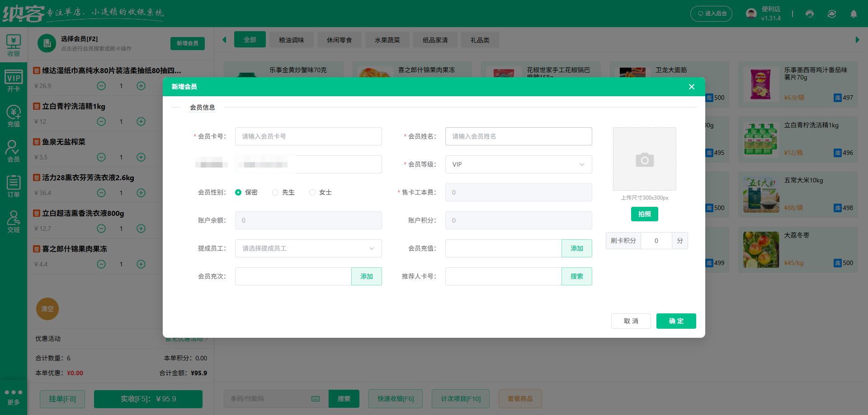Open the 充值 recharge sidebar icon
This screenshot has width=868, height=415.
(14, 117)
